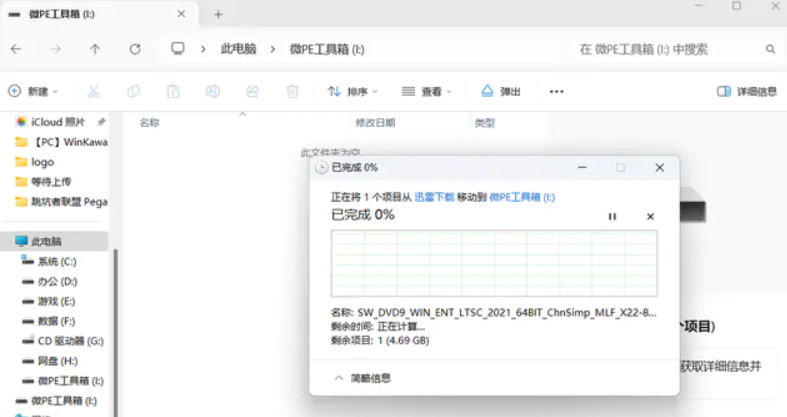The width and height of the screenshot is (787, 417).
Task: Click the Paste clipboard icon
Action: pyautogui.click(x=173, y=91)
